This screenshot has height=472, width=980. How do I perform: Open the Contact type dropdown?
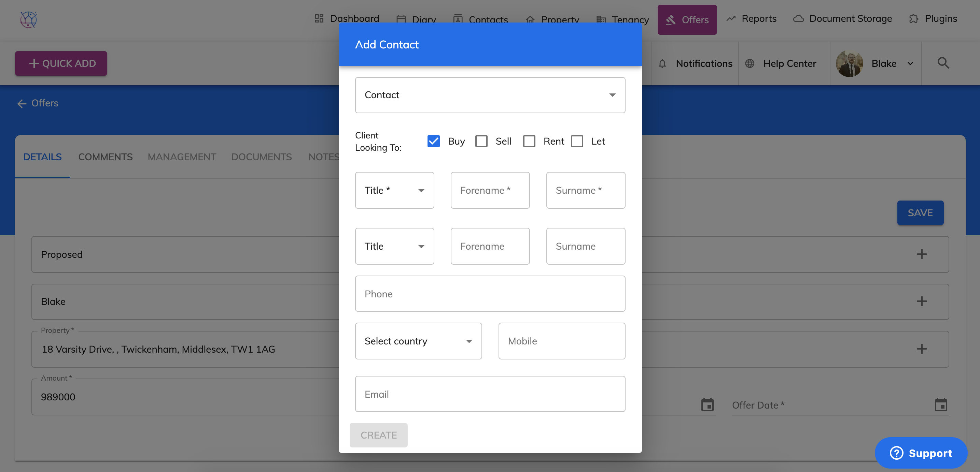point(490,95)
